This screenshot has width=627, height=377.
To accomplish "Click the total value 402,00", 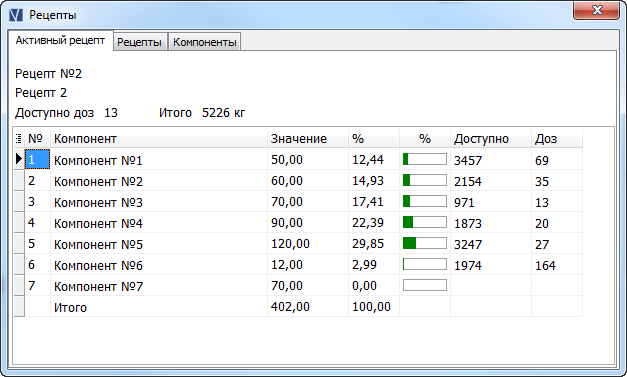I will [308, 307].
